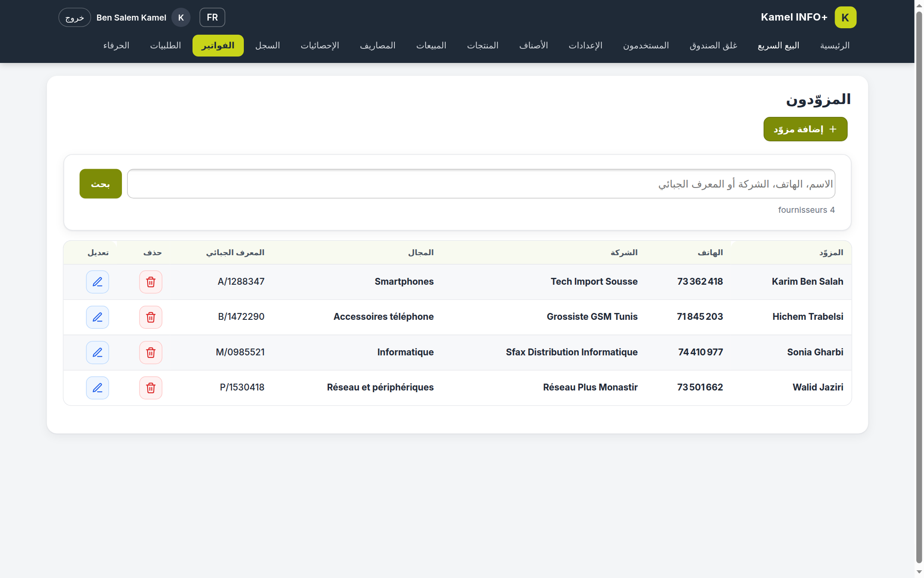Edit supplier Sonia Gharbi with pencil icon
The height and width of the screenshot is (578, 924).
98,352
